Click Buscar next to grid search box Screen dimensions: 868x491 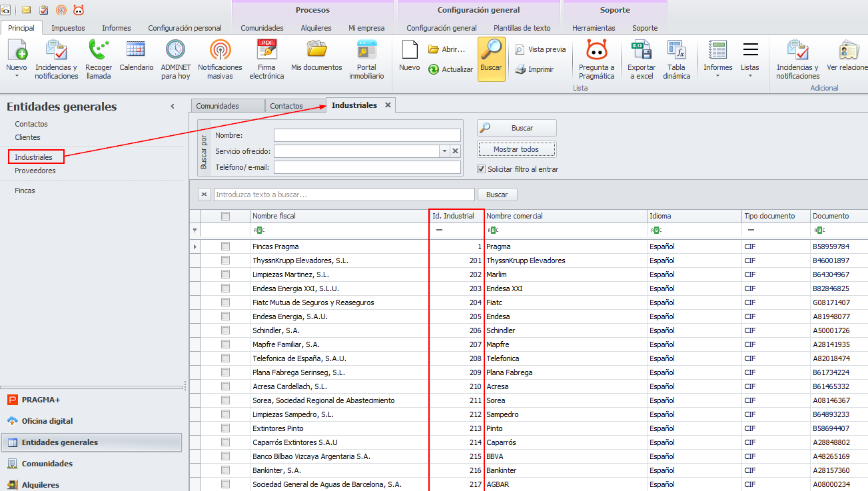click(497, 195)
